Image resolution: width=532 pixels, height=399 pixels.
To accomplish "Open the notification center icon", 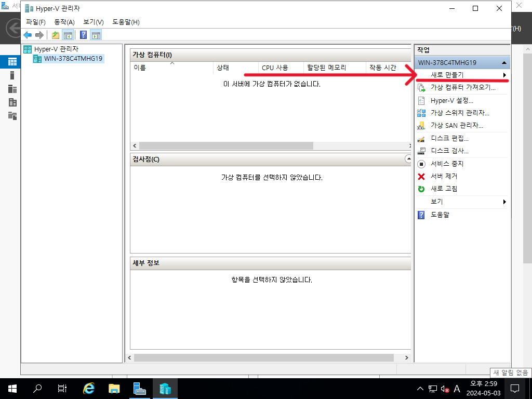I will click(x=515, y=389).
